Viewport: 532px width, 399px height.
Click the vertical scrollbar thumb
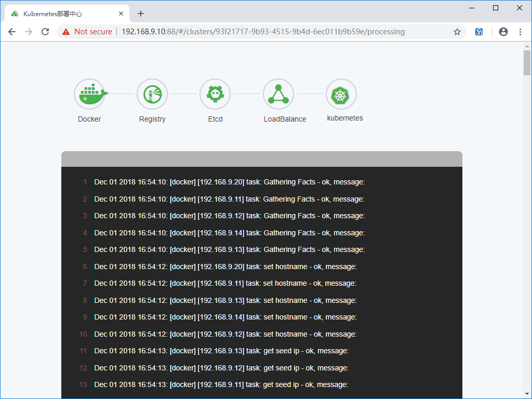[x=527, y=63]
